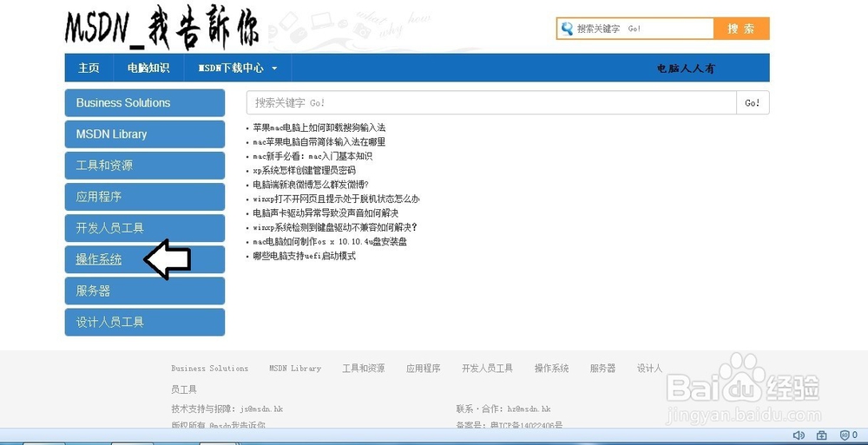Open article winxp系统检测到键盘驱动不兼容如何解决?
Image resolution: width=868 pixels, height=445 pixels.
(335, 227)
